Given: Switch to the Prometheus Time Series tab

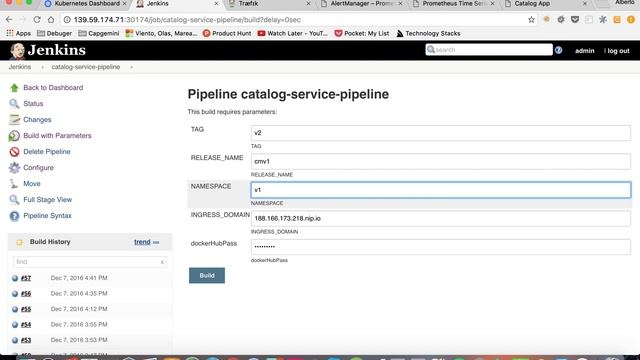Looking at the screenshot, I should point(453,4).
